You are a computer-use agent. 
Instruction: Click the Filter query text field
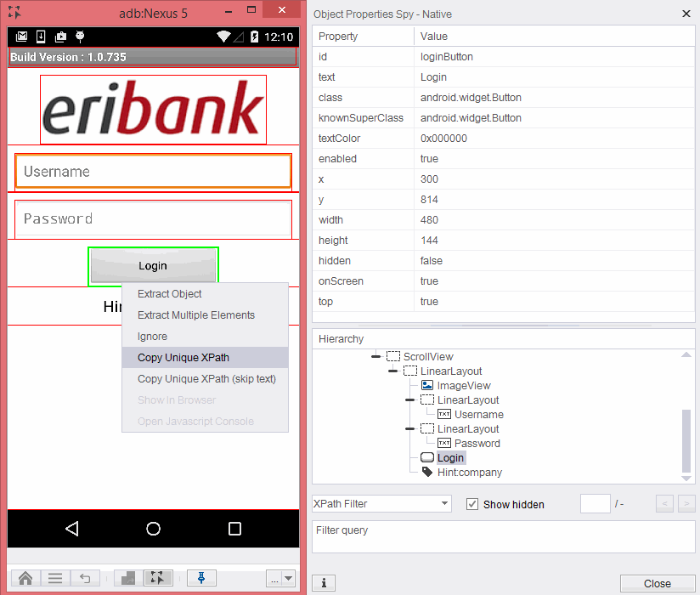tap(504, 537)
